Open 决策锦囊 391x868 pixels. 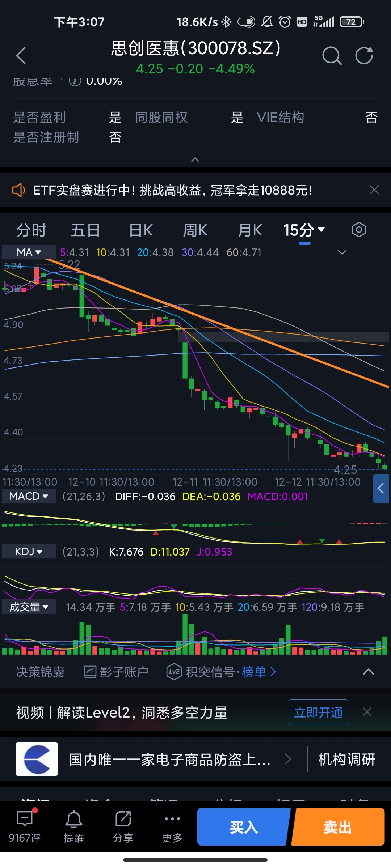coord(41,672)
